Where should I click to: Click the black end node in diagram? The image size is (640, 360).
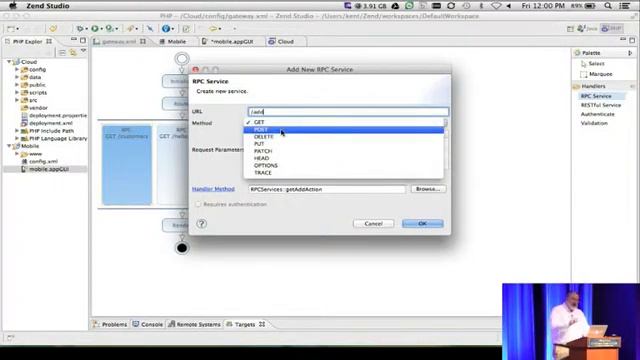[x=182, y=248]
